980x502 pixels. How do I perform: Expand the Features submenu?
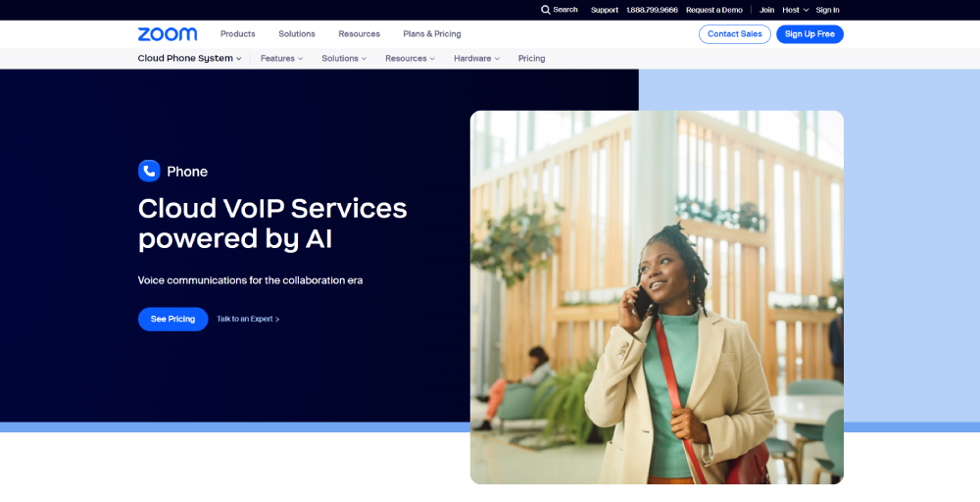click(x=282, y=58)
